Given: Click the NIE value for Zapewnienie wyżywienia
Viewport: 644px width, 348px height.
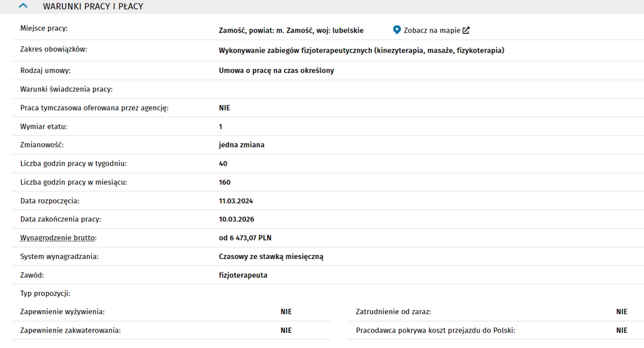Looking at the screenshot, I should click(x=286, y=311).
